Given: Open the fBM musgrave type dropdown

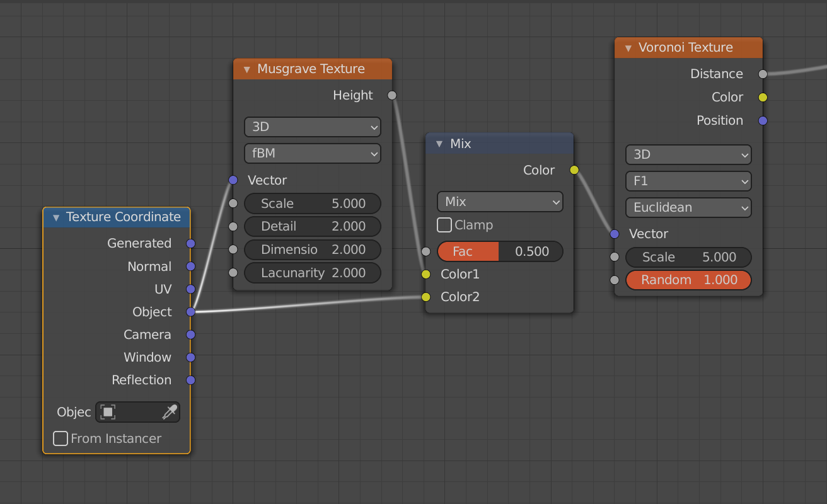Looking at the screenshot, I should [x=313, y=153].
